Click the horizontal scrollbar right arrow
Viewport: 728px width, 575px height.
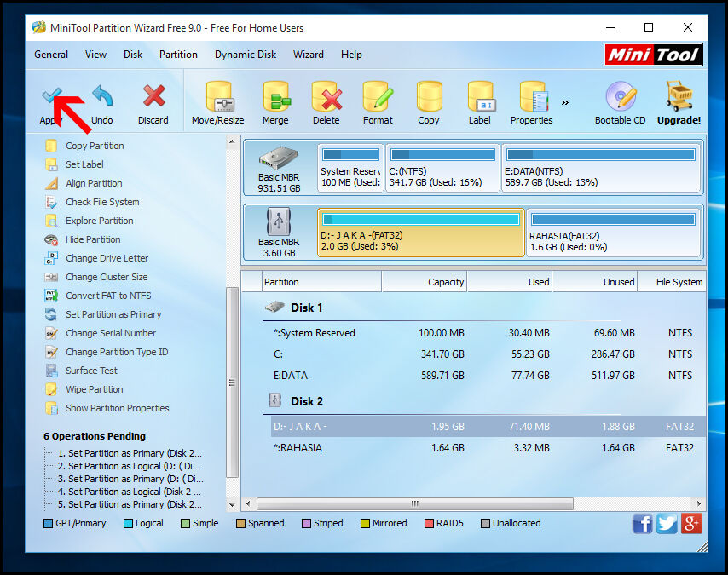tap(699, 503)
